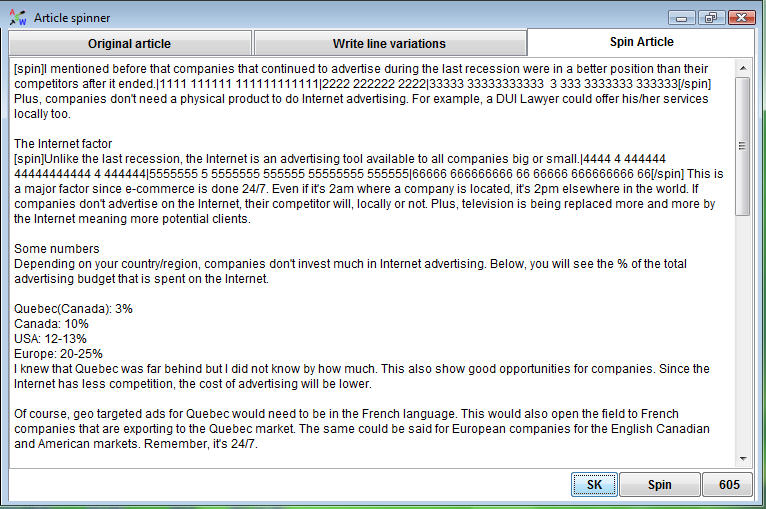Click the scrollbar down arrow
The height and width of the screenshot is (509, 766).
click(x=743, y=458)
